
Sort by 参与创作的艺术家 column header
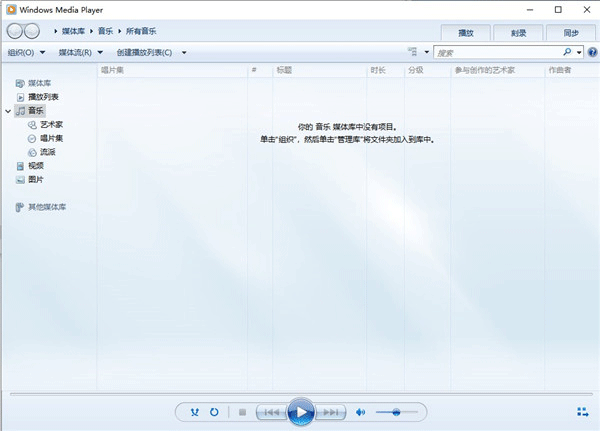tap(497, 70)
